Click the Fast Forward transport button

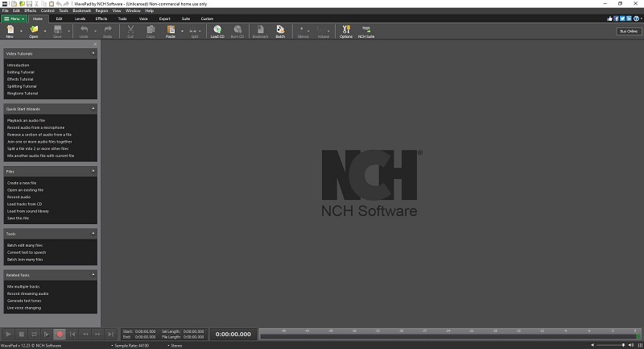click(97, 334)
